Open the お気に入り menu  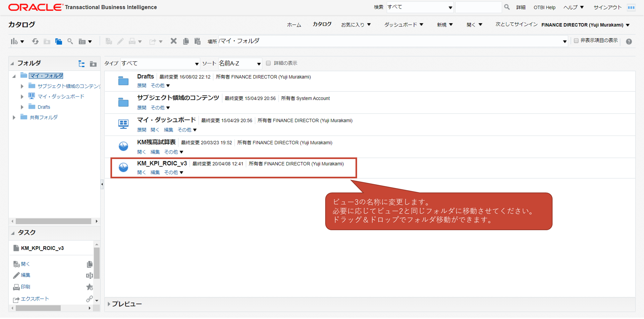pos(356,25)
